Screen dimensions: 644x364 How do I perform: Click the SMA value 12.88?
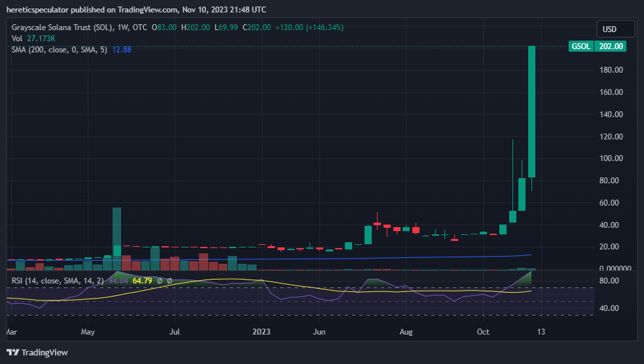pyautogui.click(x=122, y=50)
